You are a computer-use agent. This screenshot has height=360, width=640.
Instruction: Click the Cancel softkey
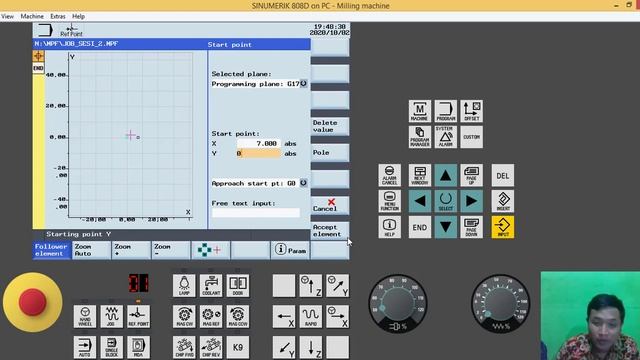[x=330, y=205]
